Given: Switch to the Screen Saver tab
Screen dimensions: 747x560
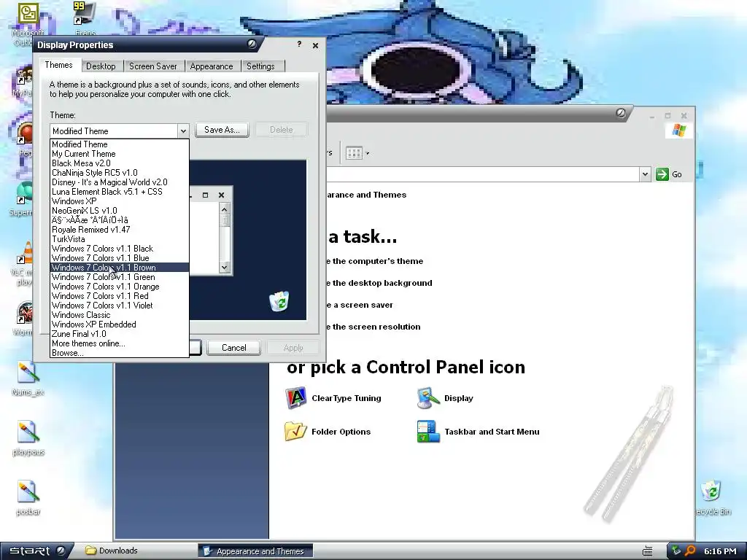Looking at the screenshot, I should click(153, 66).
